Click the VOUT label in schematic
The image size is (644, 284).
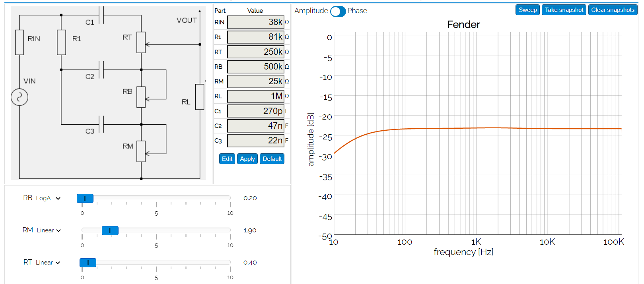(187, 20)
